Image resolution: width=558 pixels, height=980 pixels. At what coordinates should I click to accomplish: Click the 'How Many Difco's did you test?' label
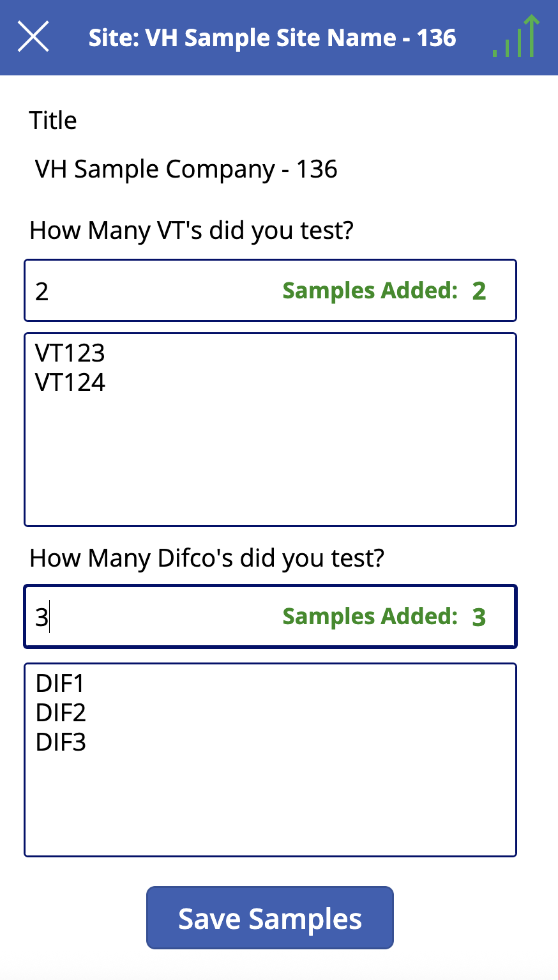tap(207, 558)
